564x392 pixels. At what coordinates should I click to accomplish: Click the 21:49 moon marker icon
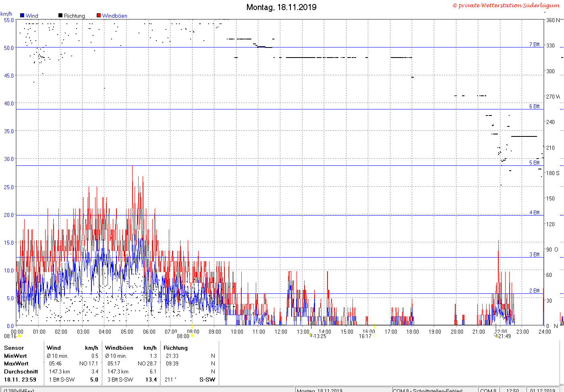click(x=497, y=336)
